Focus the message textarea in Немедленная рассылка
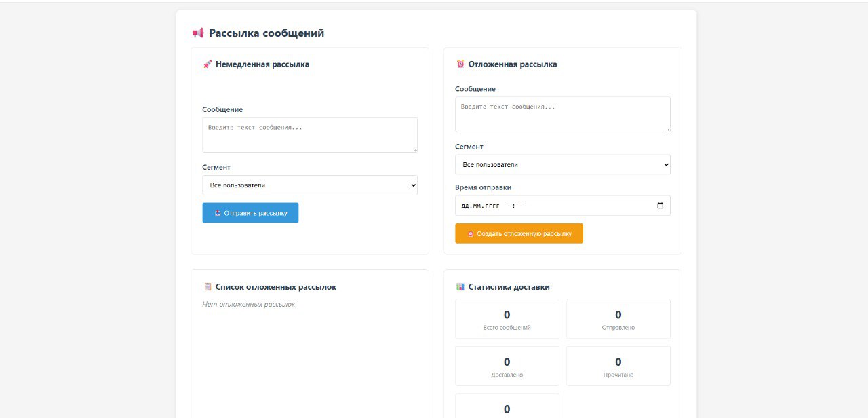This screenshot has width=868, height=418. tap(310, 135)
